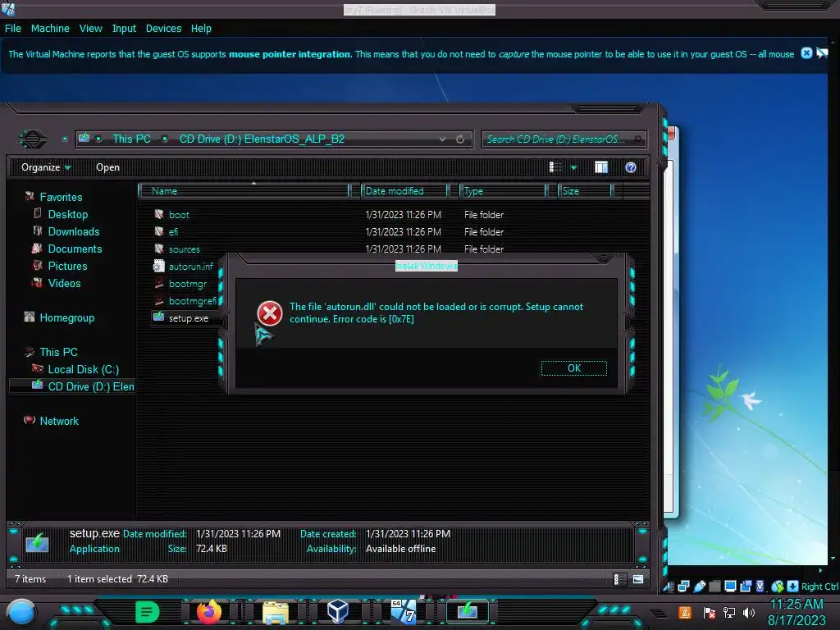
Task: Click the active installer taskbar item
Action: [x=467, y=611]
